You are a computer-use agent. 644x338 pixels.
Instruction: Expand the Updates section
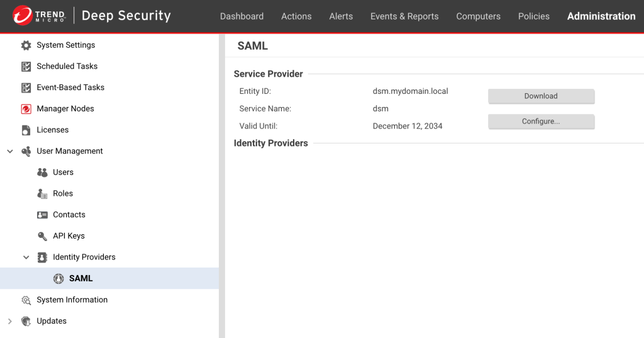pos(10,321)
